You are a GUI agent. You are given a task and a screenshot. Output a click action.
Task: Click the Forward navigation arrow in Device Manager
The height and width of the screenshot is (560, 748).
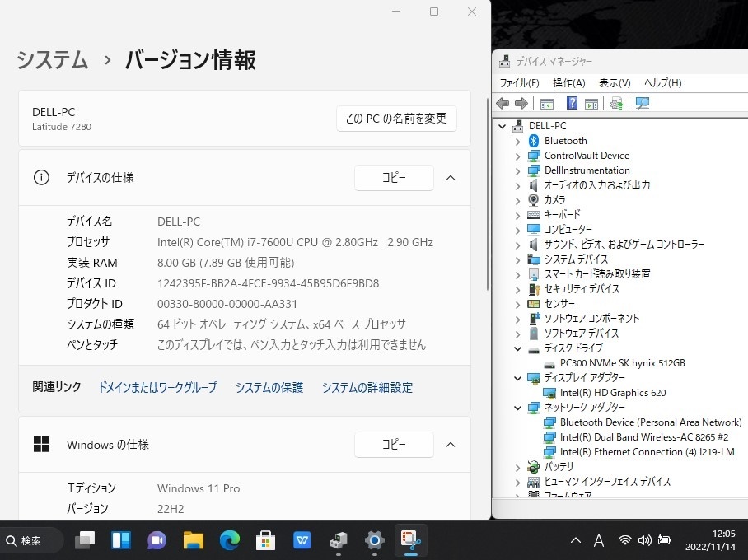(x=520, y=102)
